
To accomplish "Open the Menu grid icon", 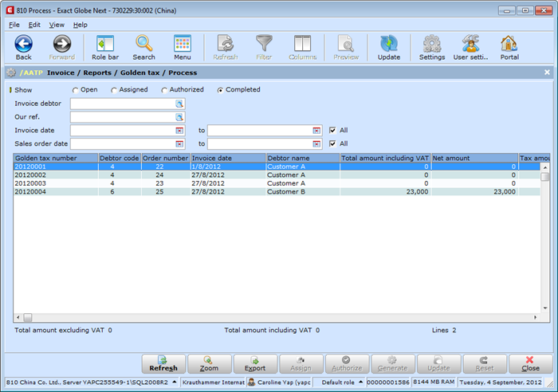I will (x=182, y=44).
